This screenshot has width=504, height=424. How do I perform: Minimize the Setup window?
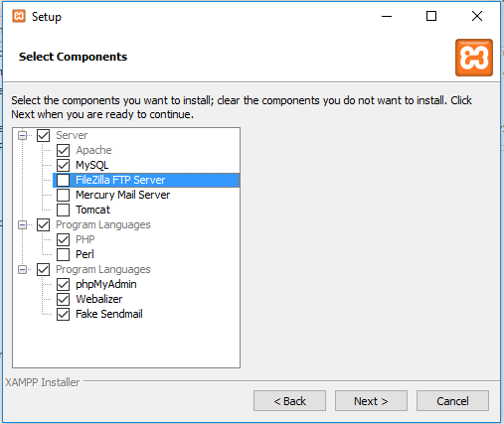tap(387, 16)
